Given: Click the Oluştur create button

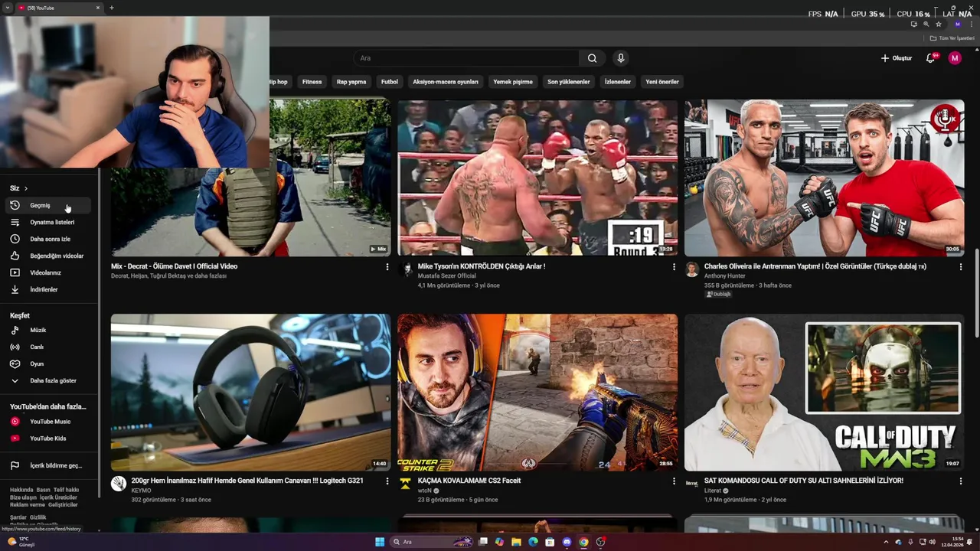Looking at the screenshot, I should [897, 58].
